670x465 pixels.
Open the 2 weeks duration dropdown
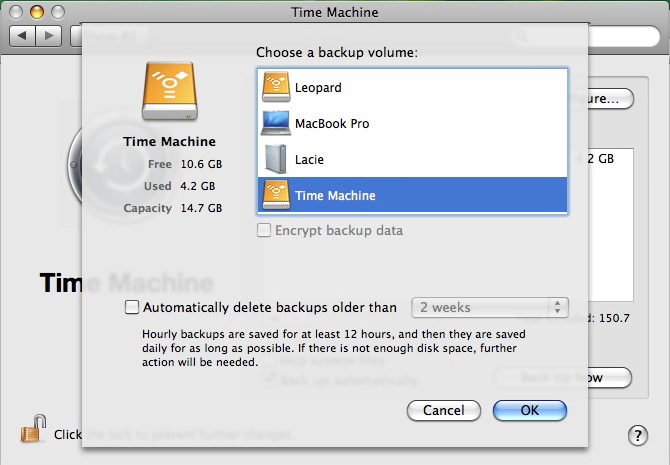click(x=490, y=307)
